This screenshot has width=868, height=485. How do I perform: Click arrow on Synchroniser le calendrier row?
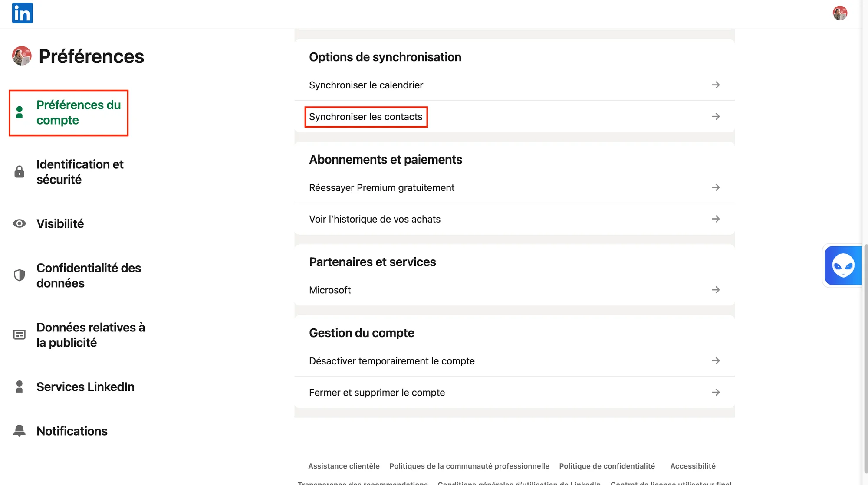click(x=716, y=85)
